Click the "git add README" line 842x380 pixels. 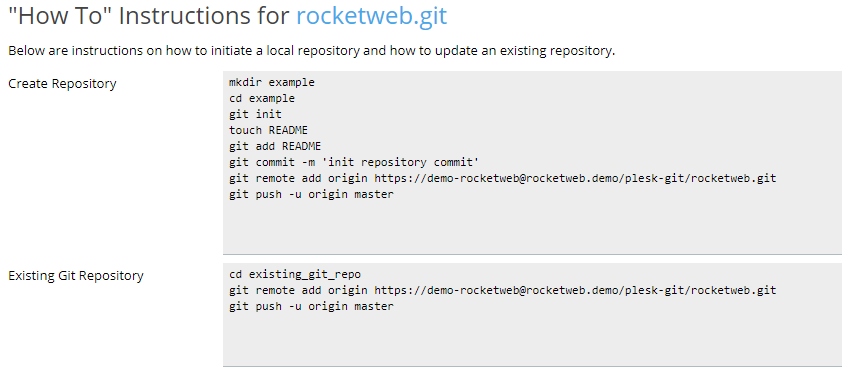(275, 147)
